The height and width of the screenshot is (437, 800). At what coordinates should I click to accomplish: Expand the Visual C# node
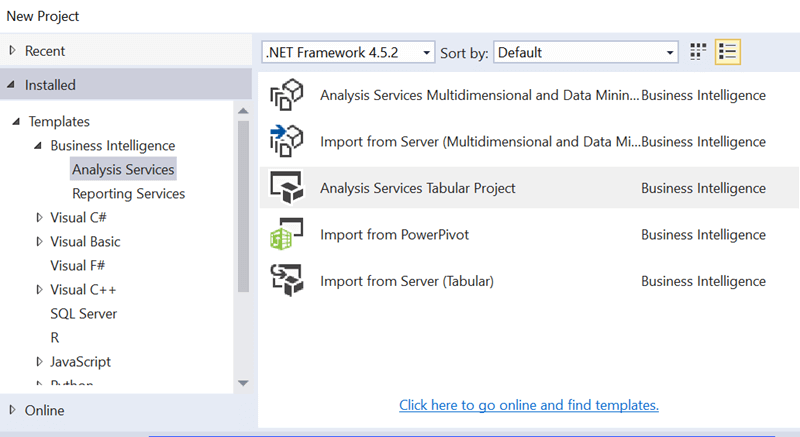39,218
